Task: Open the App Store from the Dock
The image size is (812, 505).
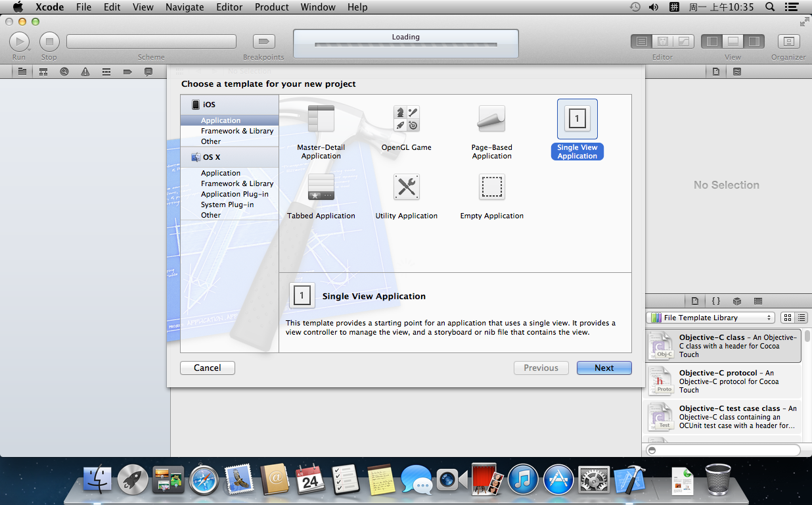Action: pos(559,480)
